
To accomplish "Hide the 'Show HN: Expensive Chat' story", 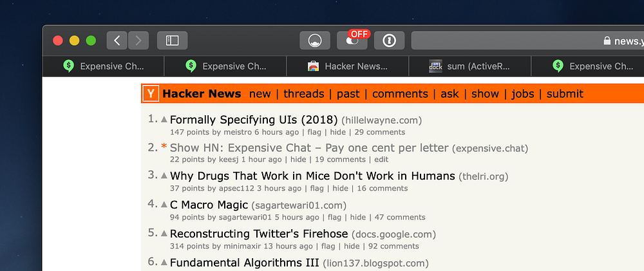I will click(x=299, y=159).
